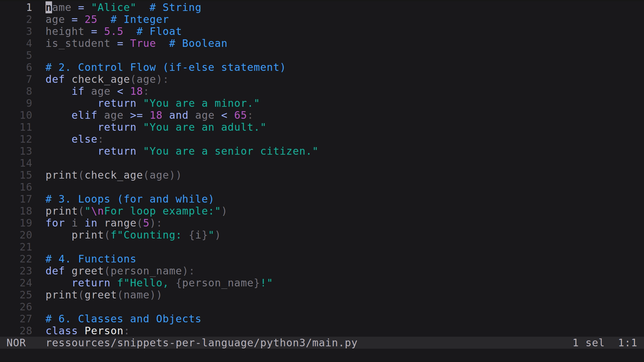
Task: Click check_age in the def line
Action: tap(101, 79)
